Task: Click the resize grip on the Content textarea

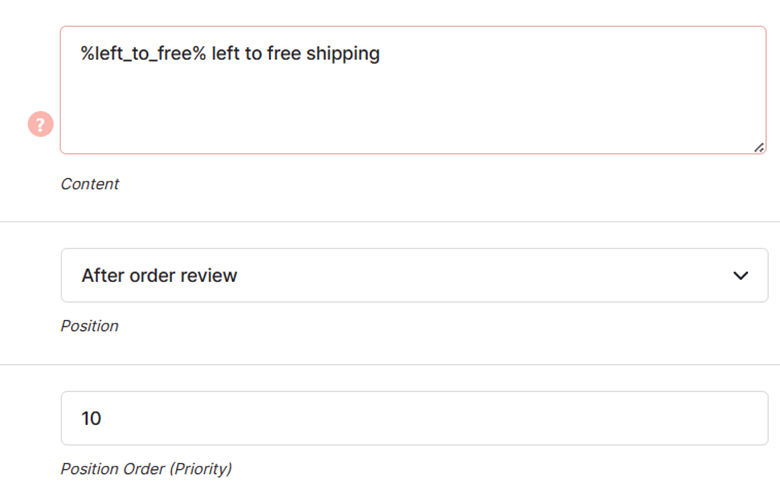Action: point(759,147)
